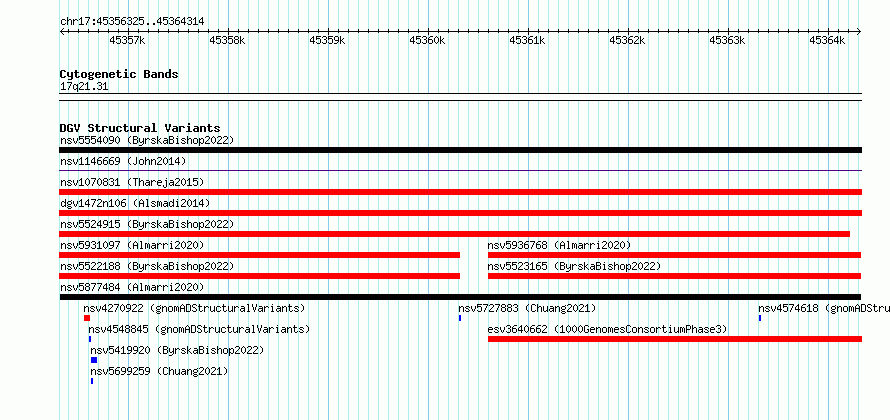Viewport: 890px width, 420px height.
Task: Click the nsv5554090 (ByrskaBishop2022) label
Action: click(147, 140)
